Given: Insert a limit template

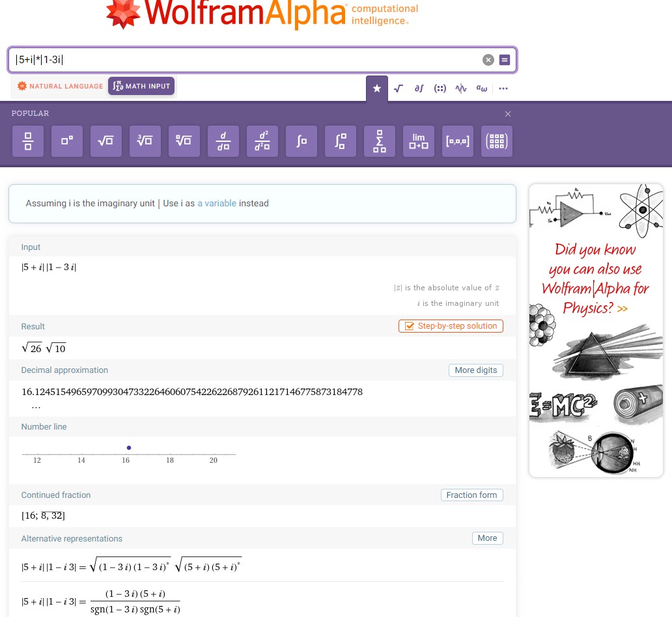Looking at the screenshot, I should [419, 141].
